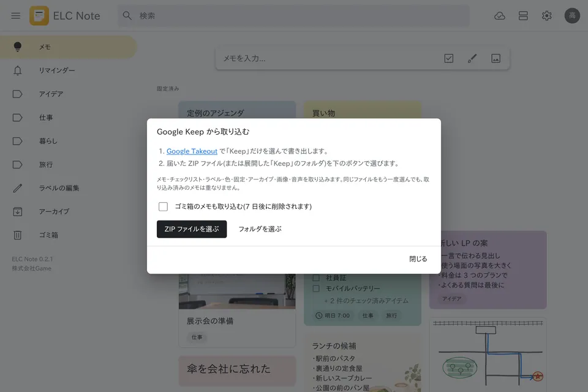588x392 pixels.
Task: Open the 定例のアジェンダ note
Action: coord(237,110)
